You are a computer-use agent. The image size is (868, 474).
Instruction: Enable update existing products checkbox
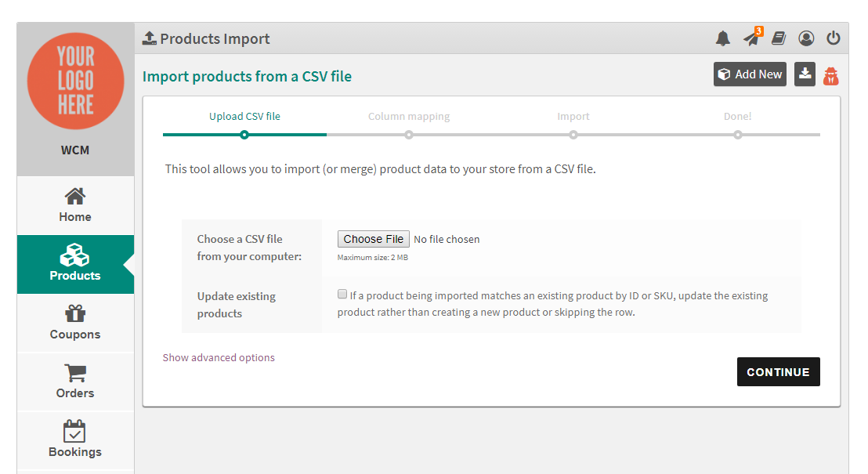pos(342,295)
